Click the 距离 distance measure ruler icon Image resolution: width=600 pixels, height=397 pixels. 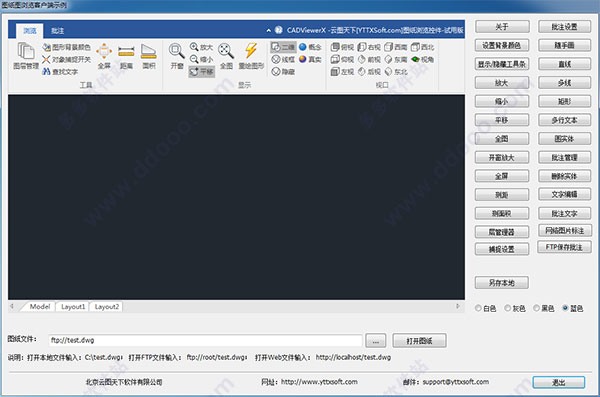(126, 51)
